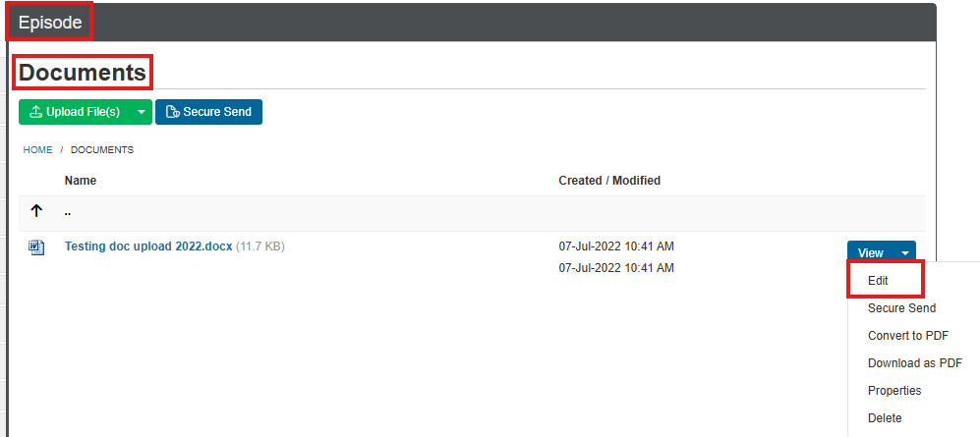Click the lock document icon on Secure Send
Screen dimensions: 980x437
tap(172, 112)
